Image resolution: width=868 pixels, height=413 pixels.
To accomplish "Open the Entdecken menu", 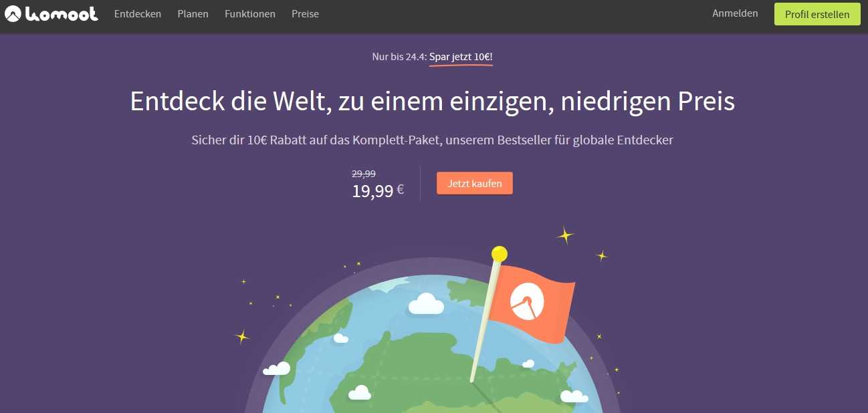I will [x=138, y=13].
